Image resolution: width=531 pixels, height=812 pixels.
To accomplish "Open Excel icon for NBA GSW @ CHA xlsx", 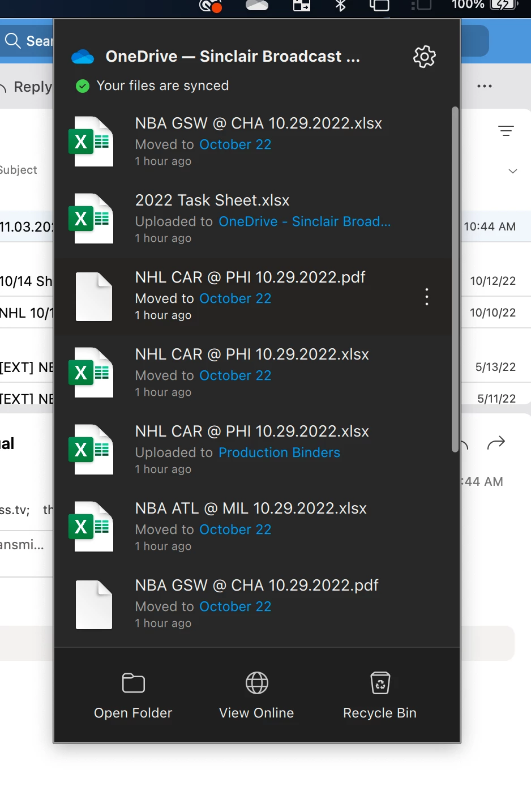I will pyautogui.click(x=91, y=142).
